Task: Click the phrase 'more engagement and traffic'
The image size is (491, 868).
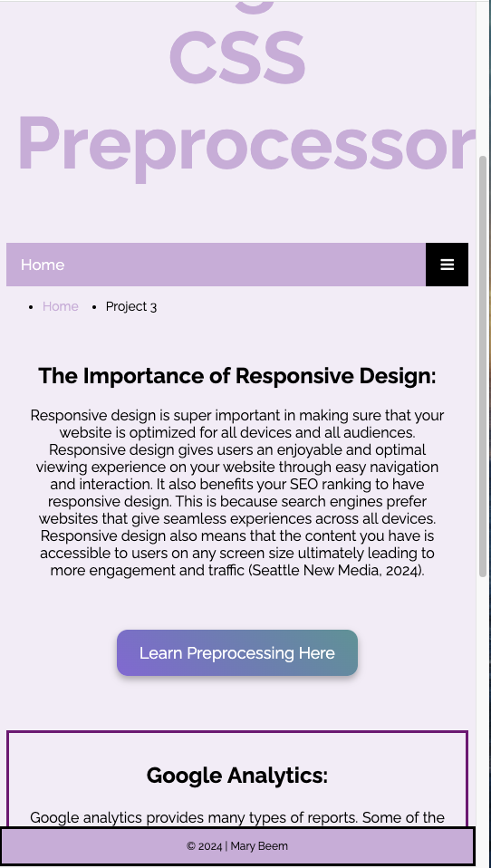Action: tap(148, 570)
